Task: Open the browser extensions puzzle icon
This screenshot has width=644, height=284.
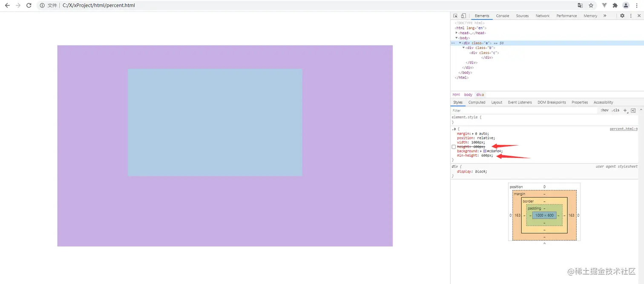Action: [615, 6]
